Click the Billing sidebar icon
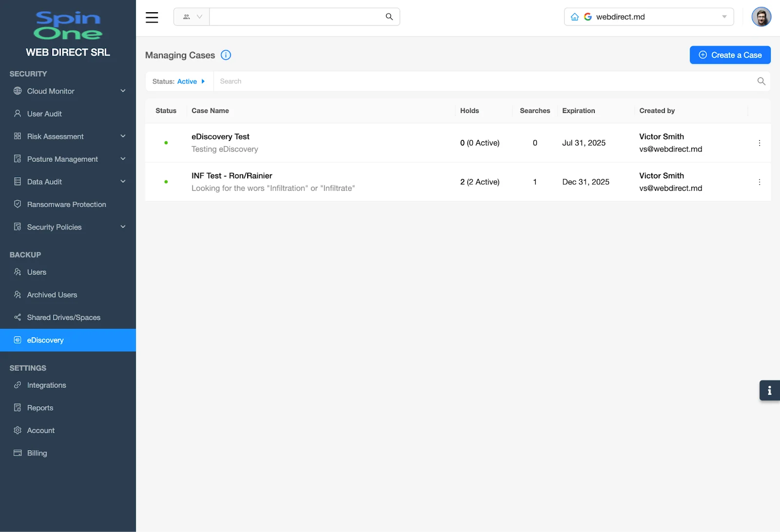This screenshot has width=780, height=532. pyautogui.click(x=17, y=453)
